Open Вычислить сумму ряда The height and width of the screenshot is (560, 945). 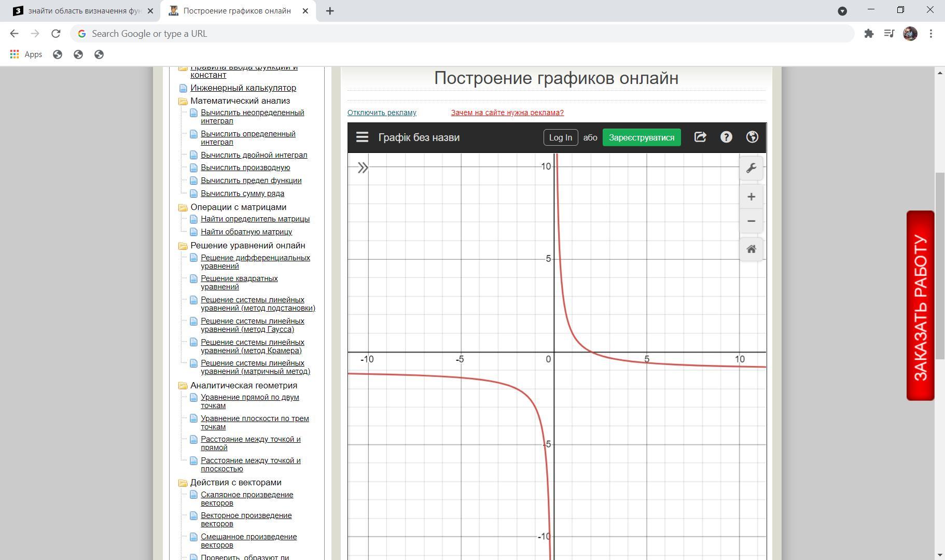point(242,193)
